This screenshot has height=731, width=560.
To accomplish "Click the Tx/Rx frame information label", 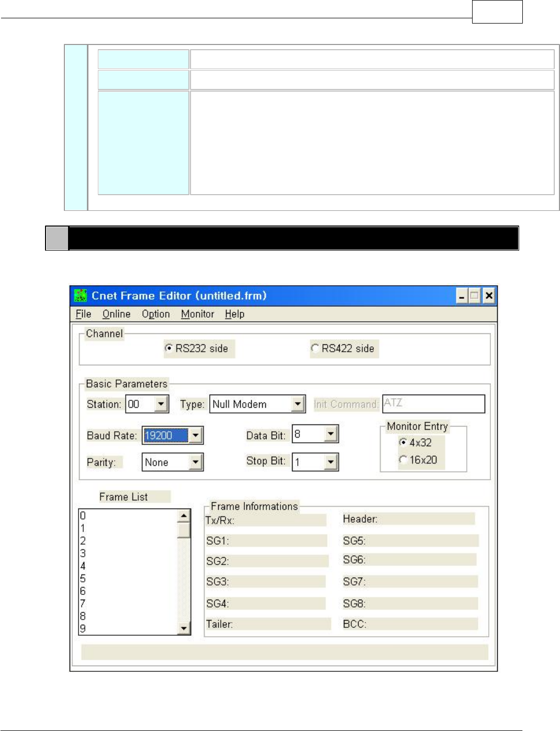I will click(220, 521).
